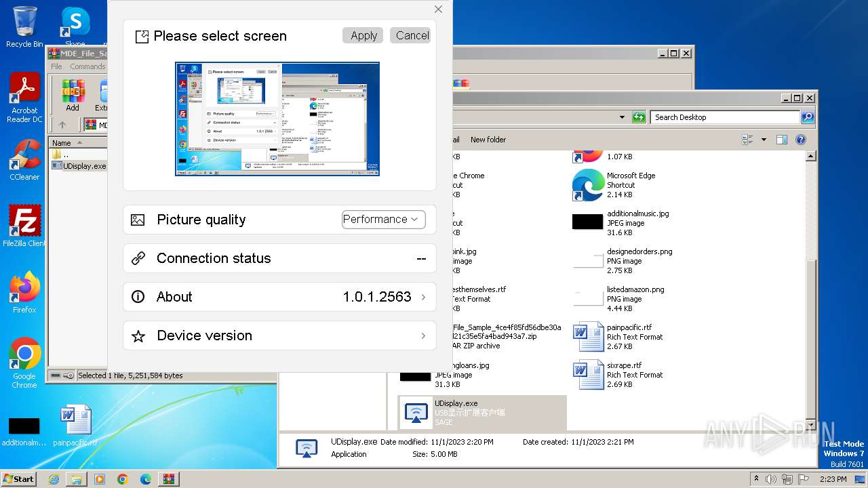Click Explorer scrollbar up arrow
The height and width of the screenshot is (488, 868).
810,156
